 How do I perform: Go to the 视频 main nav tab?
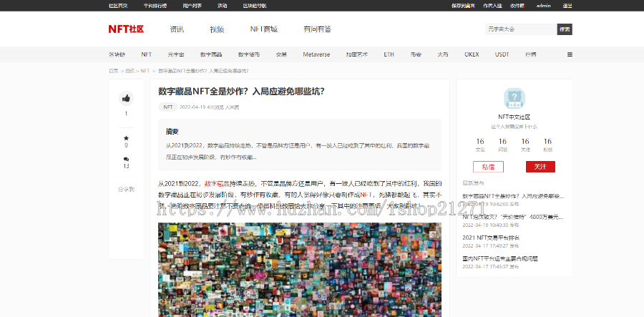coord(217,29)
